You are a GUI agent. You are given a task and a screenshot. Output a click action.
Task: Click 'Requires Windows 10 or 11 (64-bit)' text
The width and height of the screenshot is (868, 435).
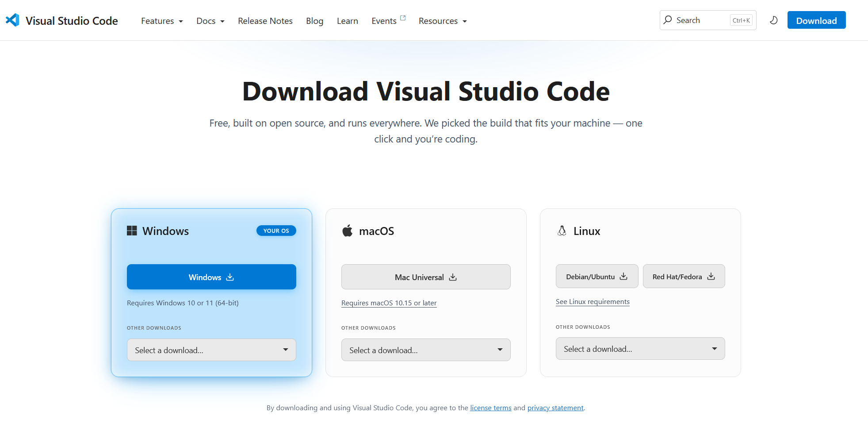(183, 303)
